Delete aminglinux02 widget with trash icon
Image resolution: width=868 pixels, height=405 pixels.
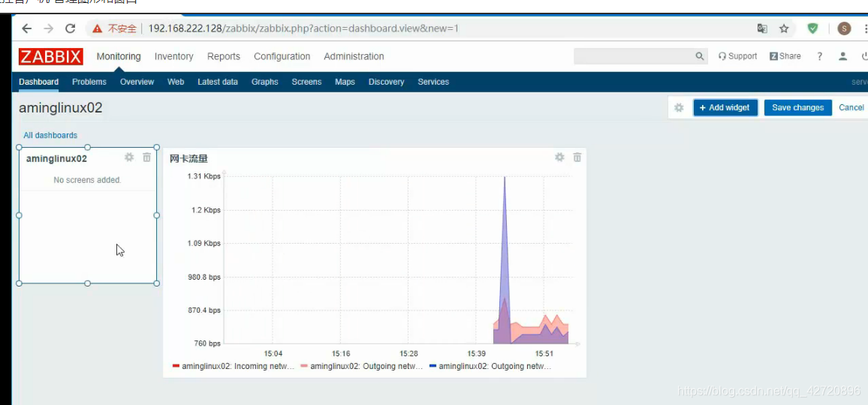click(146, 157)
